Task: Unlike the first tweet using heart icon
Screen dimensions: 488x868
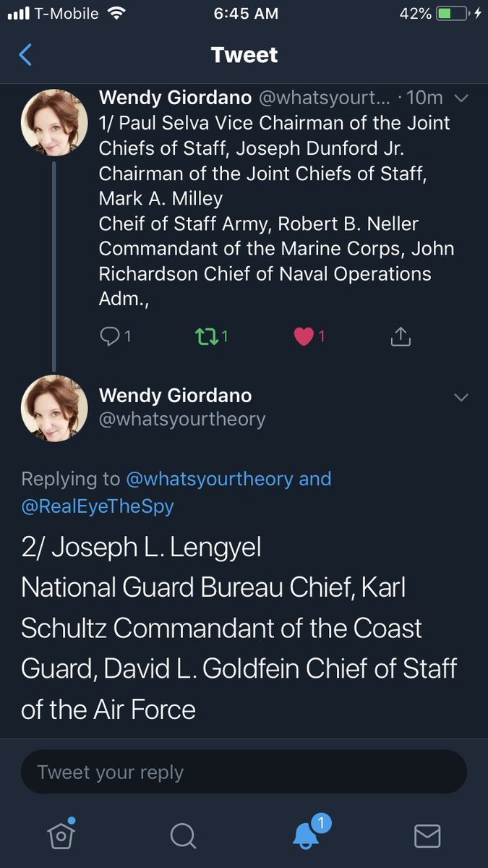Action: coord(304,336)
